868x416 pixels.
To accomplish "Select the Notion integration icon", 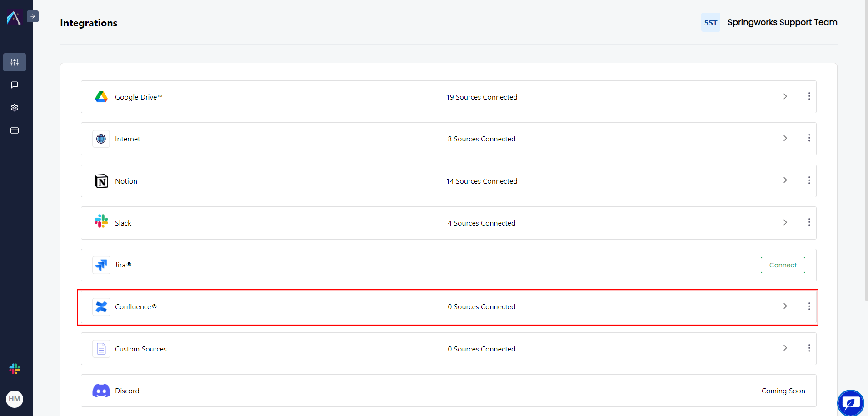I will click(101, 181).
